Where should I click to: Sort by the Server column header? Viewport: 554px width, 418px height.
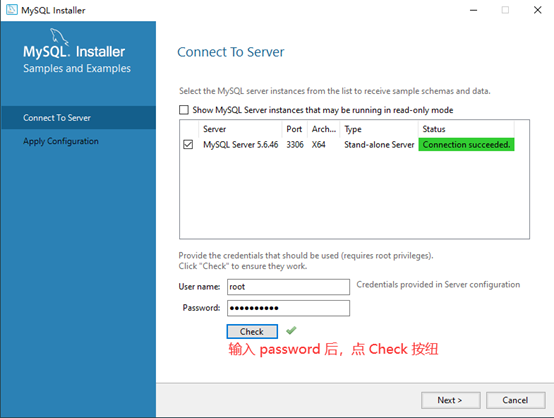[241, 129]
